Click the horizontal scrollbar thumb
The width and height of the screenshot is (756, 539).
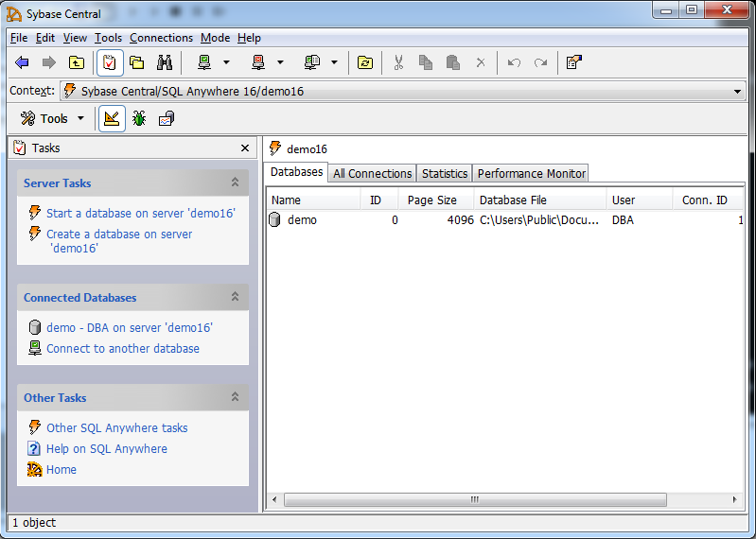(475, 499)
